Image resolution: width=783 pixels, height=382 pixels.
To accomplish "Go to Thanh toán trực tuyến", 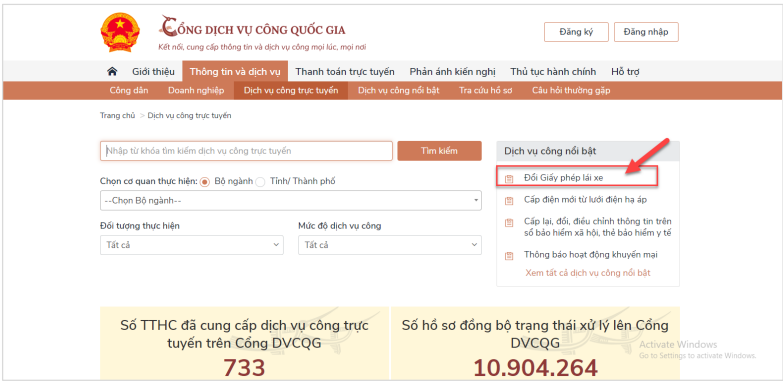I will 345,71.
